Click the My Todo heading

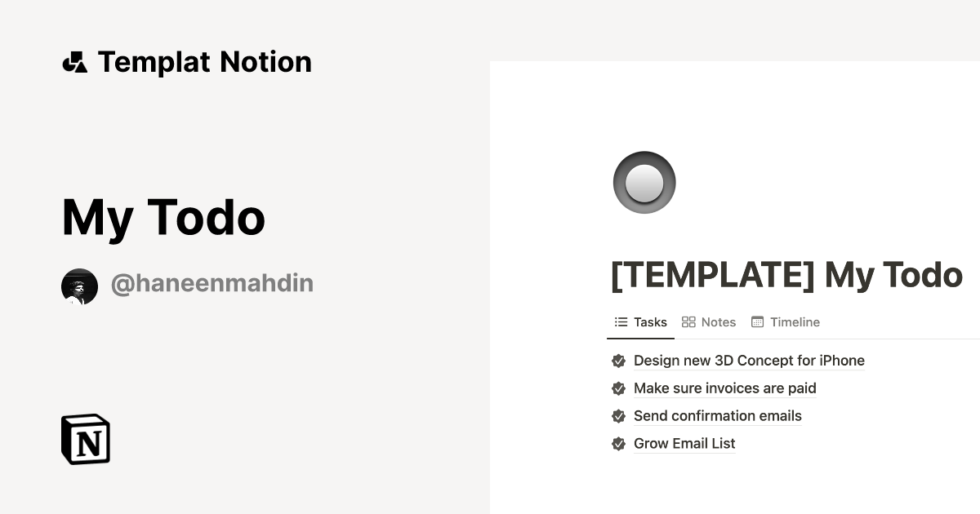(163, 216)
